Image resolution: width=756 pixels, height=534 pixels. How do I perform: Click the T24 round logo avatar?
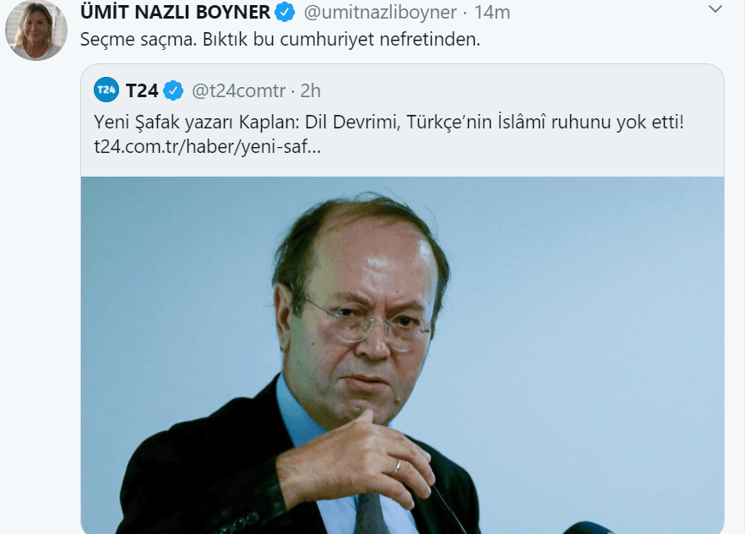pos(106,89)
